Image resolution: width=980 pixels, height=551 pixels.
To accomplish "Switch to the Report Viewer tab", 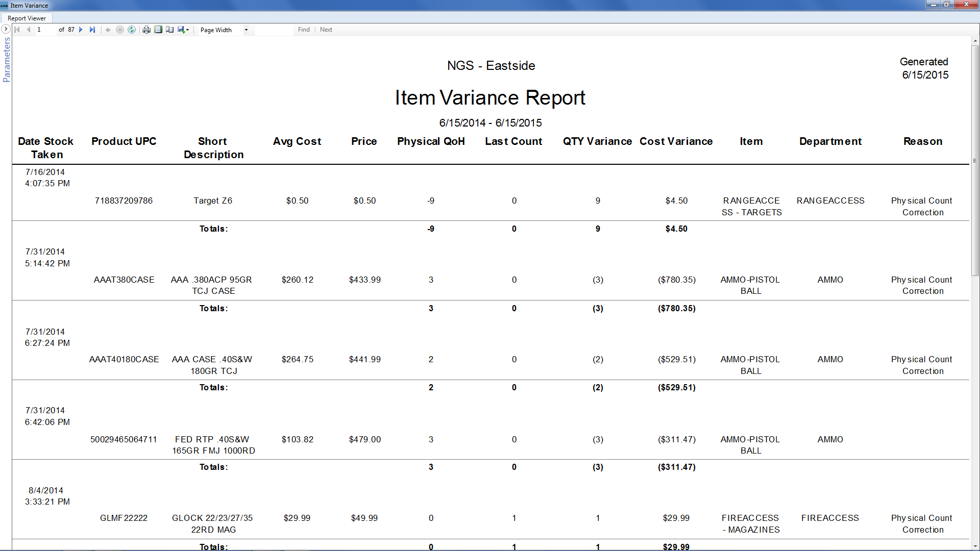I will click(27, 18).
